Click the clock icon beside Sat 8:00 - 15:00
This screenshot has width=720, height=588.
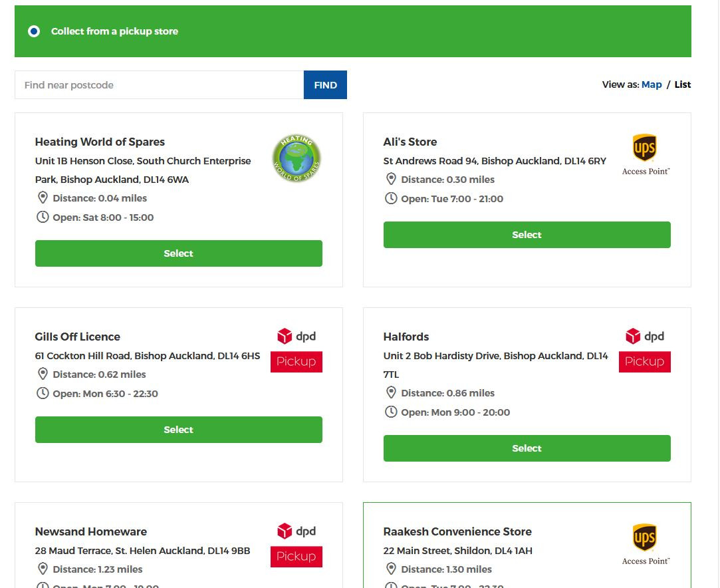43,217
